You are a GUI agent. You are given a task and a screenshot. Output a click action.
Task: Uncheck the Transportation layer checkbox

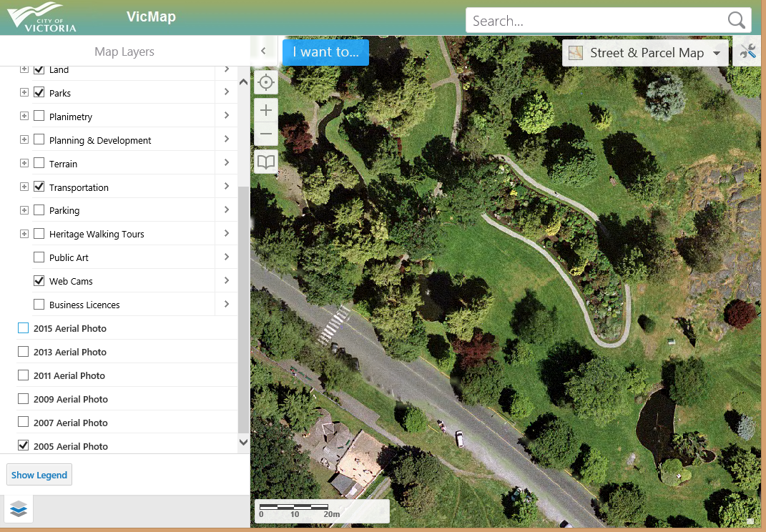[39, 187]
